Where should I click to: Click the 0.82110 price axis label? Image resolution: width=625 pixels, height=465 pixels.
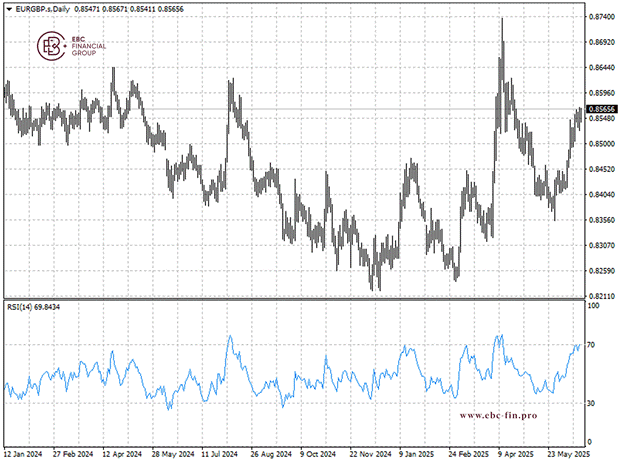point(602,296)
